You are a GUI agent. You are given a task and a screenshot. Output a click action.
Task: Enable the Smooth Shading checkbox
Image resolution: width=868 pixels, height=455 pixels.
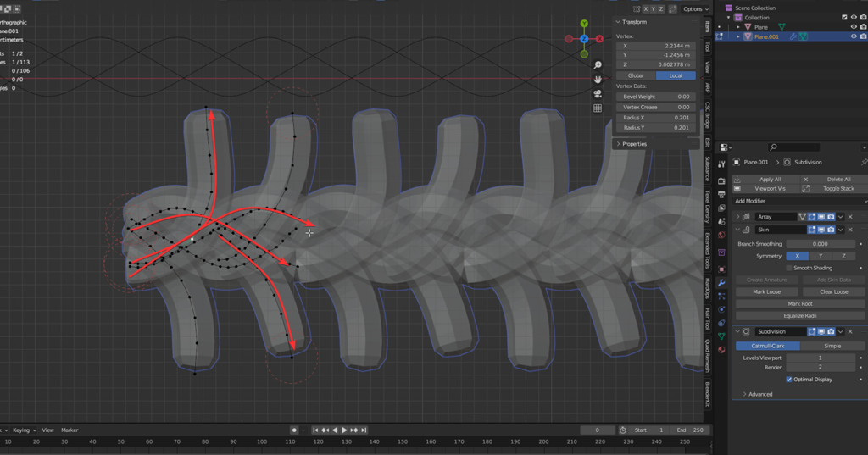789,268
